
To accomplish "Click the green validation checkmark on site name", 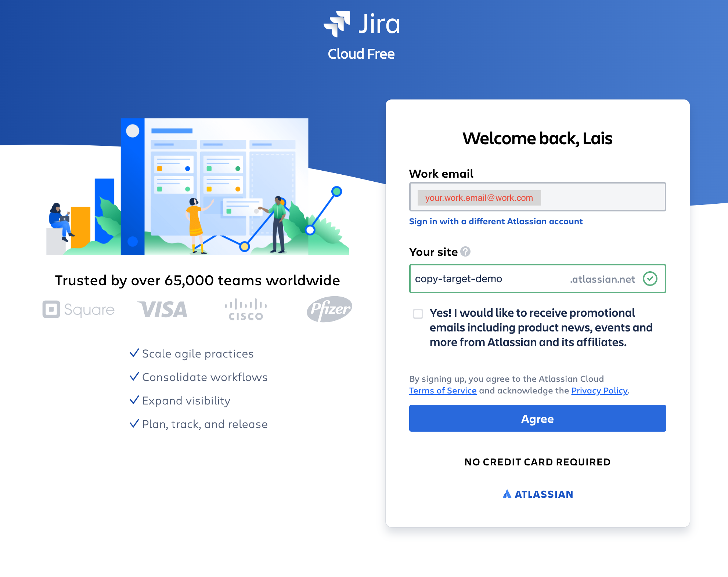I will click(x=650, y=279).
